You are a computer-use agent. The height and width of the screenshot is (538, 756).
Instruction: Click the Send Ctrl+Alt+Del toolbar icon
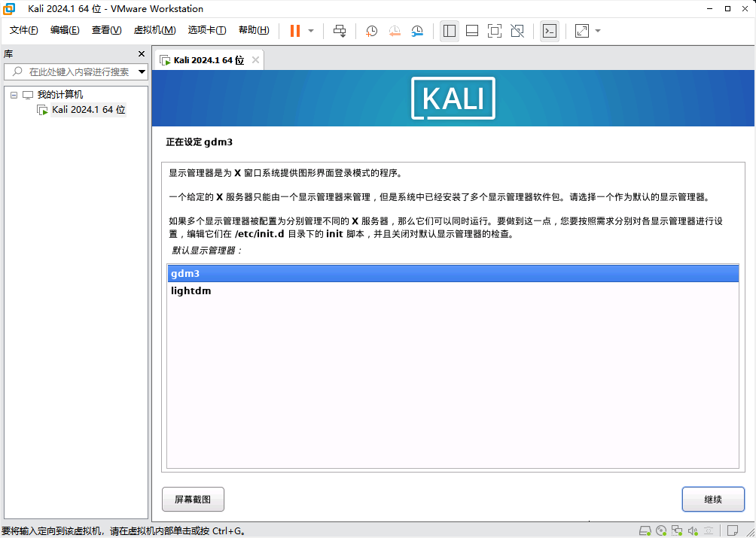340,31
